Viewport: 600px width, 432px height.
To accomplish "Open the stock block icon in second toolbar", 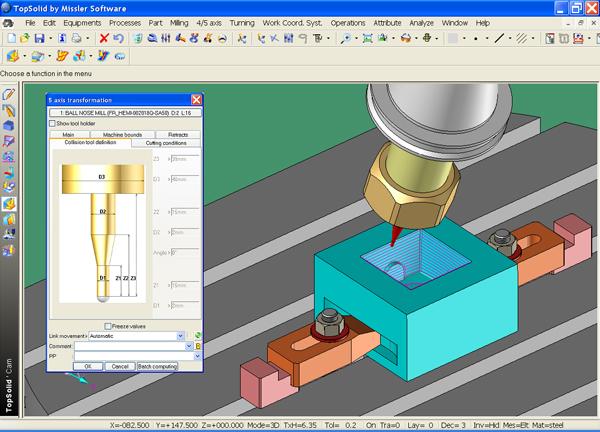I will point(38,56).
